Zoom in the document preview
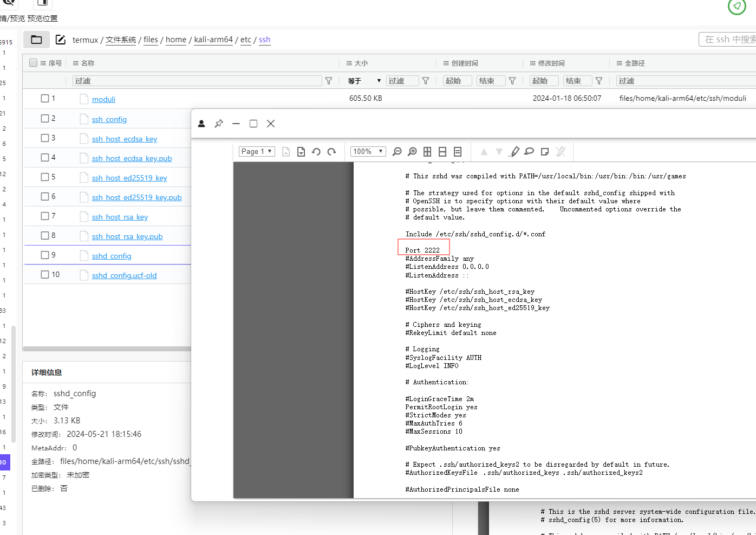 click(x=412, y=152)
